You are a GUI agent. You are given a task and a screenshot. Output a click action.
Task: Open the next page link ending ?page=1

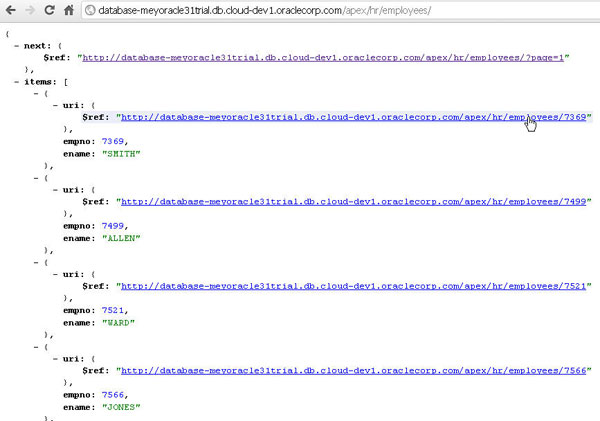pos(323,58)
